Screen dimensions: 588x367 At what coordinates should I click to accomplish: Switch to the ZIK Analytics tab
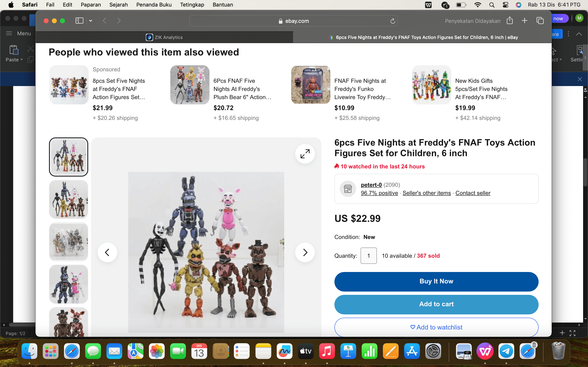pos(165,37)
